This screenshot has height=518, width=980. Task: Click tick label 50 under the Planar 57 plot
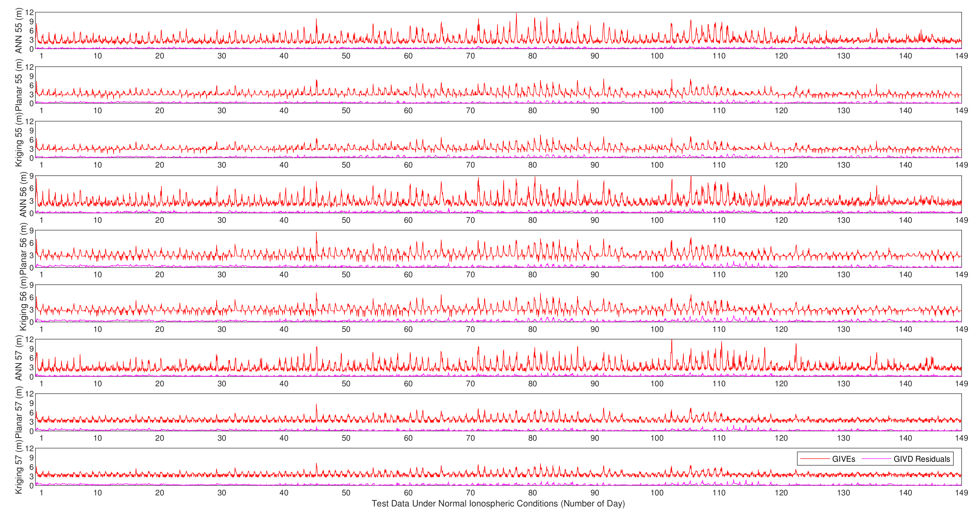tap(346, 438)
